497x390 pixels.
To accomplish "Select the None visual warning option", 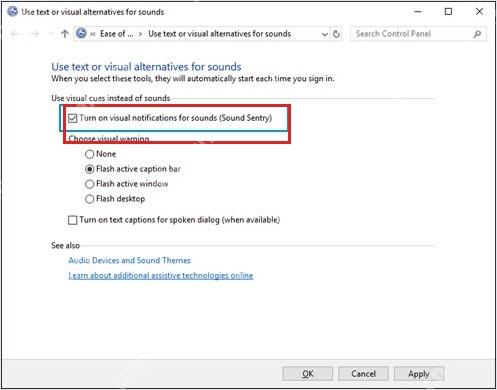I will (x=89, y=154).
